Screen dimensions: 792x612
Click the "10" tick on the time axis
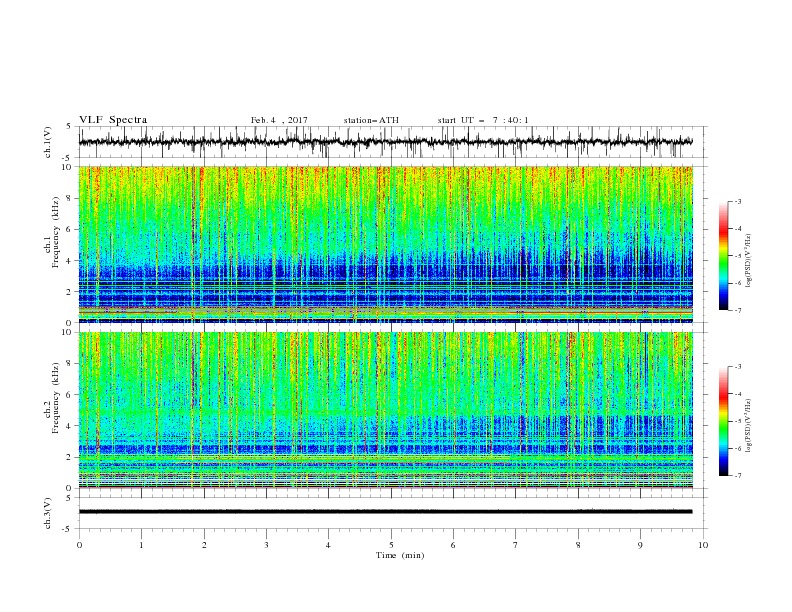(x=703, y=545)
